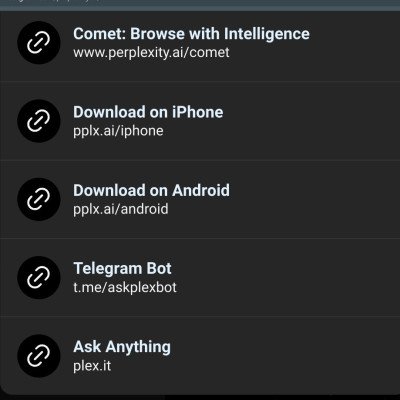Click the pplx.ai/iphone URL text

point(118,131)
